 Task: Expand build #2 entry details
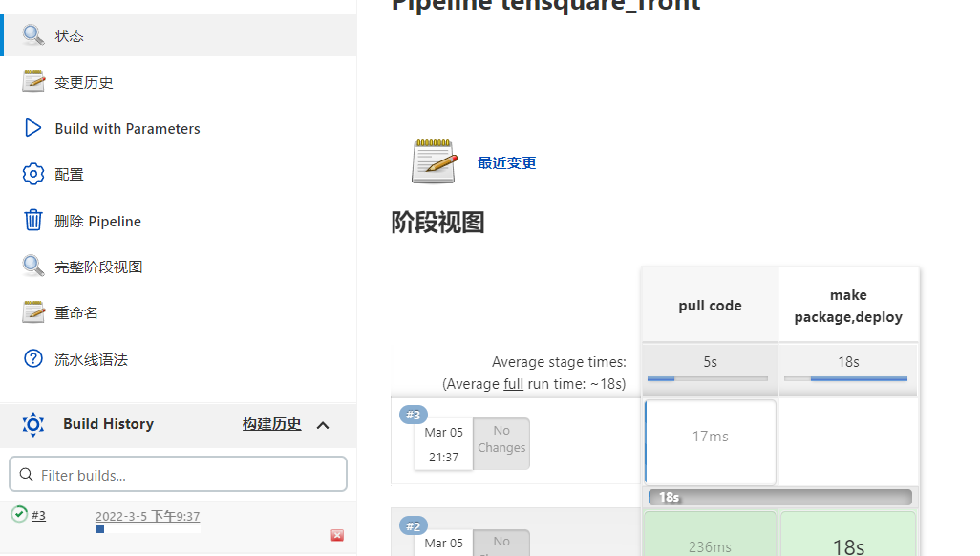pos(413,525)
